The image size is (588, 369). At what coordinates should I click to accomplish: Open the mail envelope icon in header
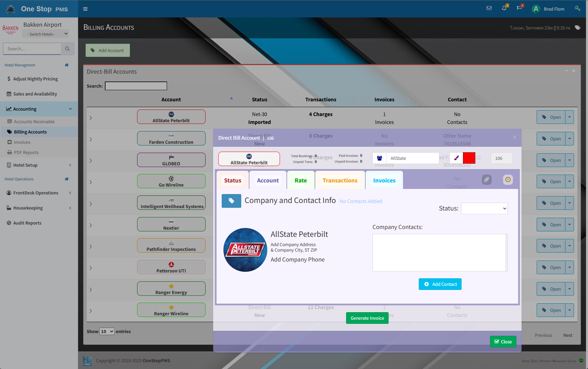489,8
